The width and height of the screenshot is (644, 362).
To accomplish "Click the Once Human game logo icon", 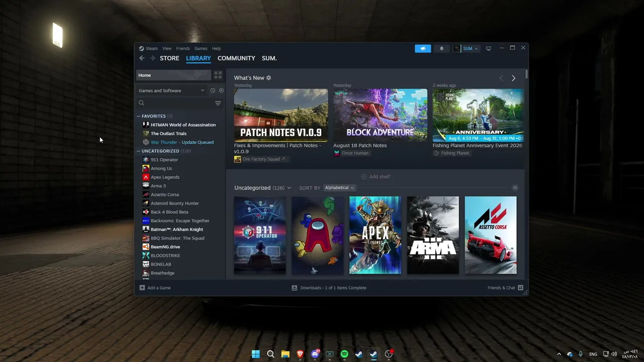I will point(337,153).
